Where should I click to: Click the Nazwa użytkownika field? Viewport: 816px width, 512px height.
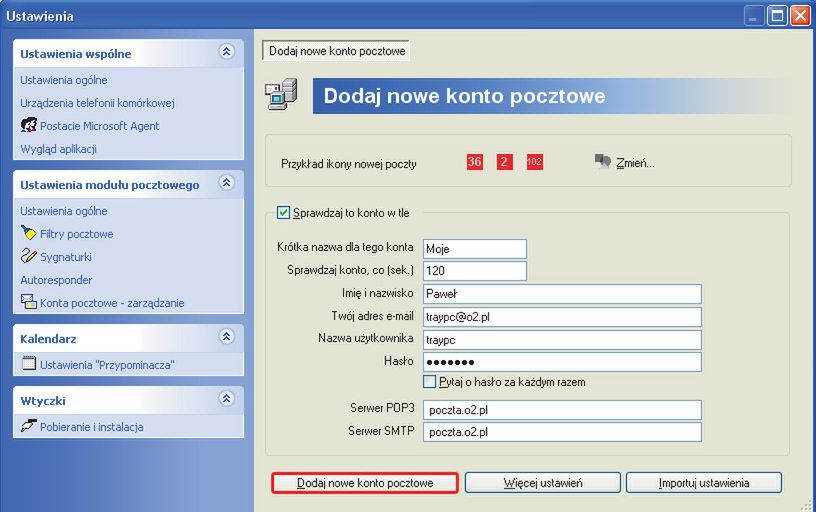point(562,340)
